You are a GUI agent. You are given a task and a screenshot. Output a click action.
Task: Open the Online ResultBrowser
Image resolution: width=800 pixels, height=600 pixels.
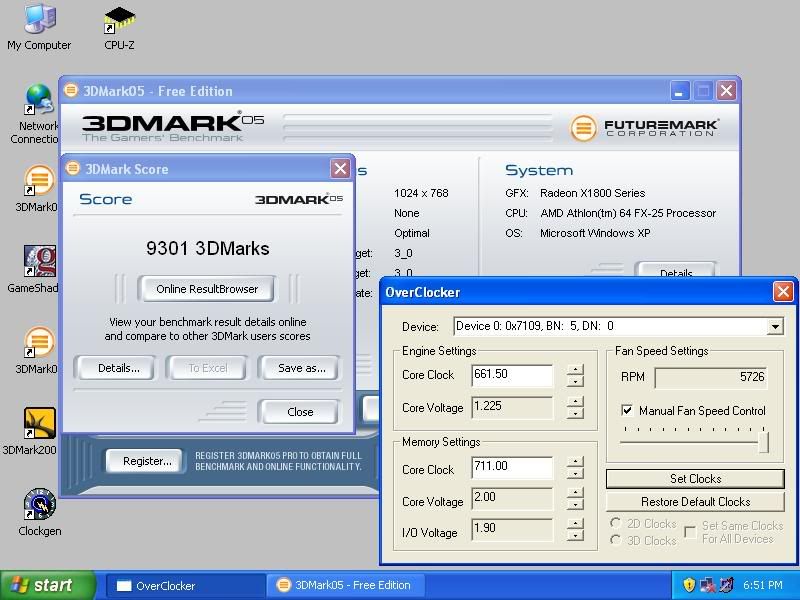pos(207,289)
